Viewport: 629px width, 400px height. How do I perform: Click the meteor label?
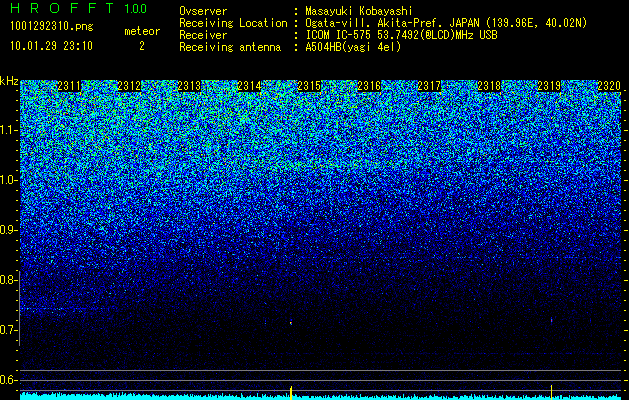pos(142,31)
